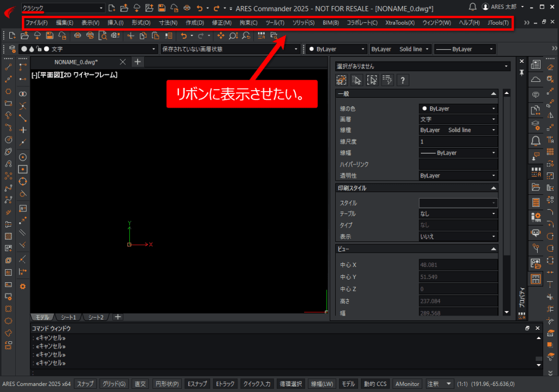This screenshot has height=392, width=559.
Task: Click the Save icon in the standard toolbar
Action: [x=50, y=35]
